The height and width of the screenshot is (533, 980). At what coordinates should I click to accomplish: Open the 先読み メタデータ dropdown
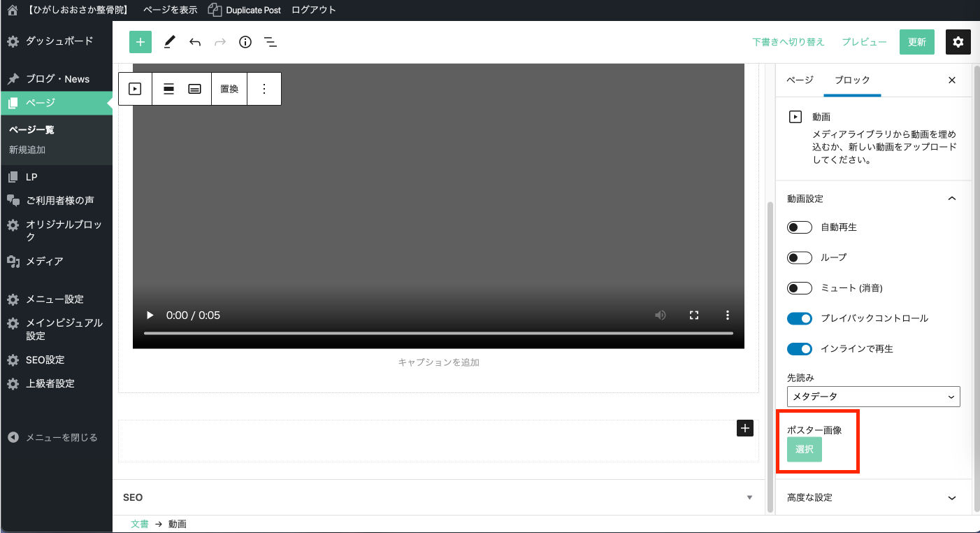[873, 397]
